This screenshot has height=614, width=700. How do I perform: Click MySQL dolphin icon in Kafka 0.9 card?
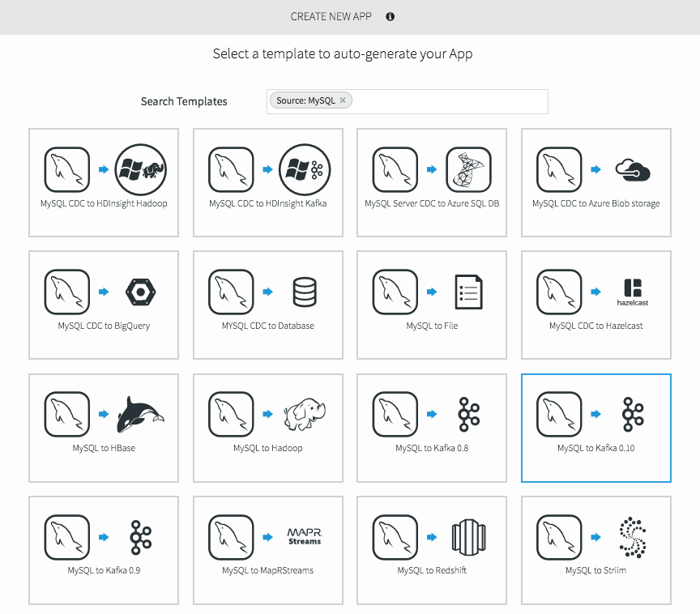67,537
